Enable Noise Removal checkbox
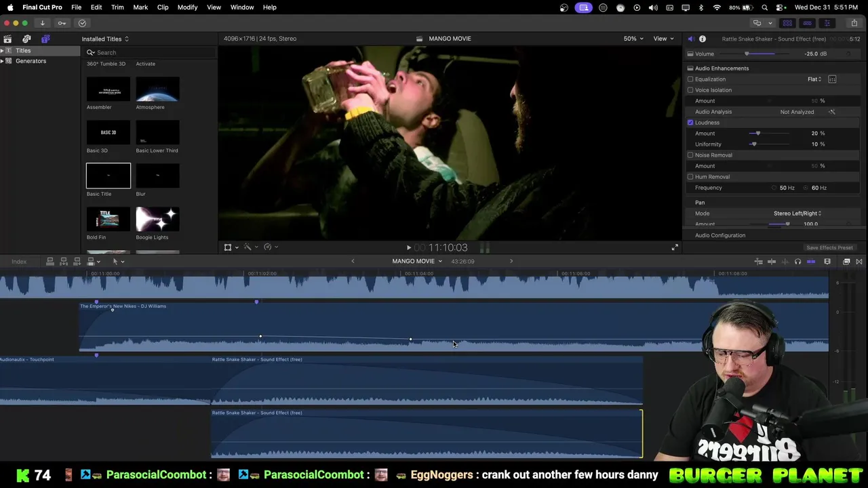868x488 pixels. click(x=690, y=155)
